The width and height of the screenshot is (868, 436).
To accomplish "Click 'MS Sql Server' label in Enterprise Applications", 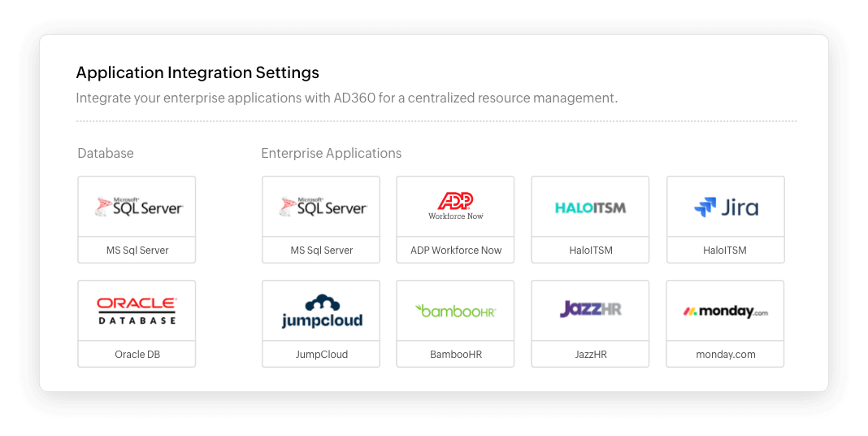I will pos(322,251).
